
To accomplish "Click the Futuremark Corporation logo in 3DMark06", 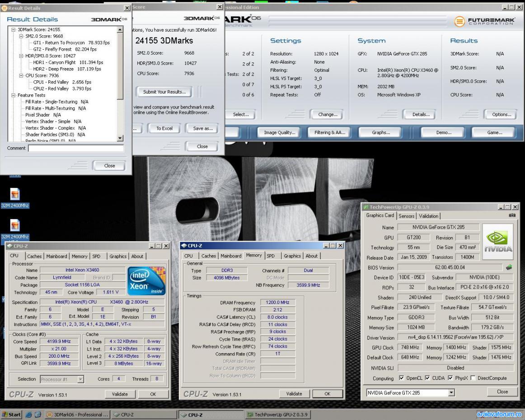I will pos(484,22).
